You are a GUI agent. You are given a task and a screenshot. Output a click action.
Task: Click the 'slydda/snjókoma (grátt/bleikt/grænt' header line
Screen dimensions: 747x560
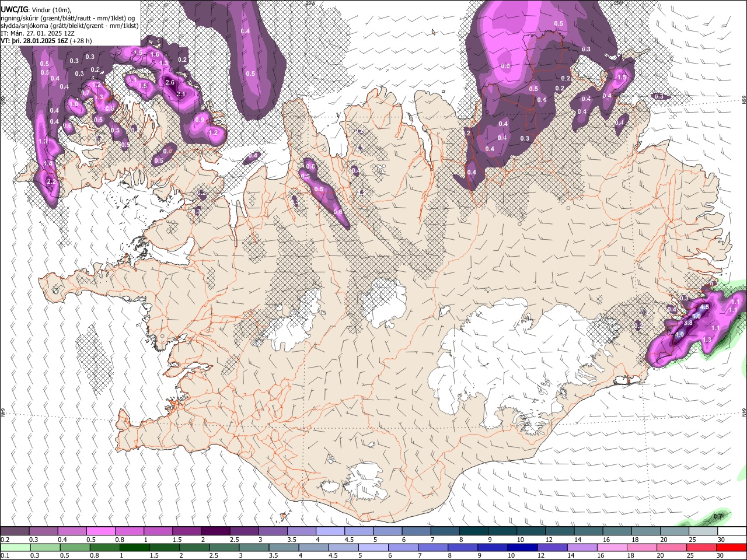coord(69,26)
